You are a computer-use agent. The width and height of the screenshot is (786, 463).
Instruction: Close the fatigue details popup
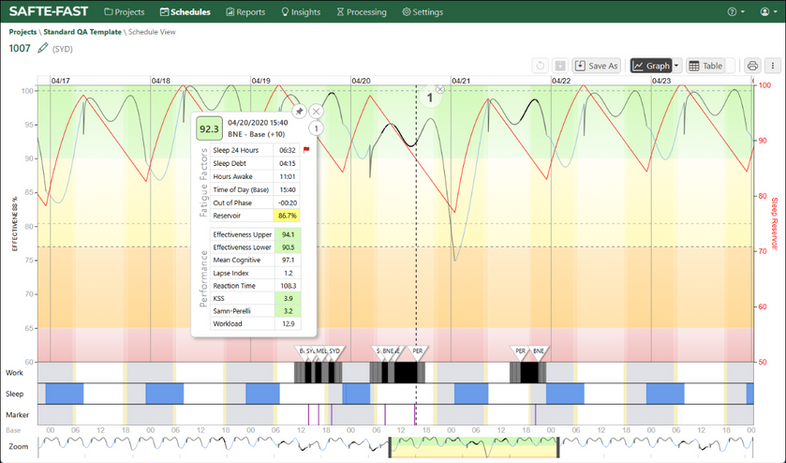point(316,111)
